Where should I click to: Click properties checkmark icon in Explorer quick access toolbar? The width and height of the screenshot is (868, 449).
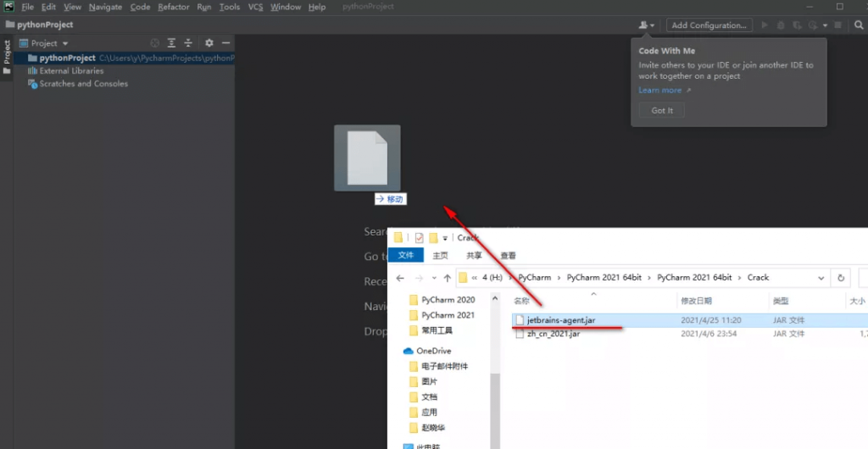coord(419,238)
